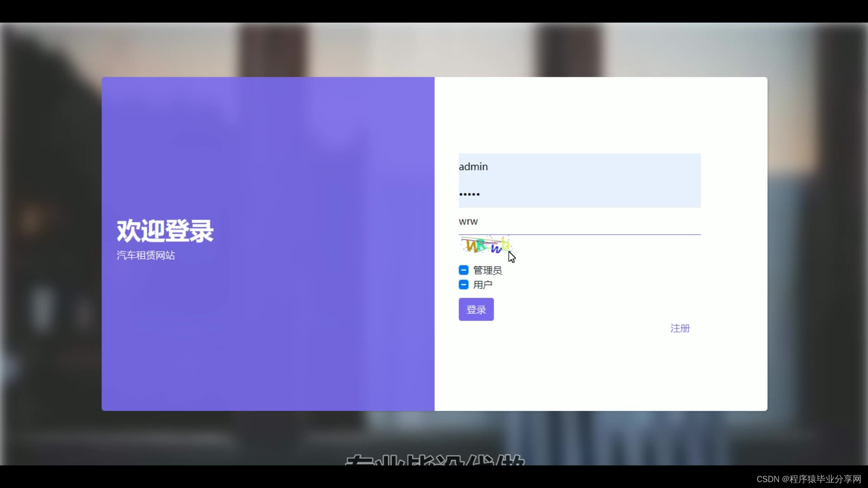The width and height of the screenshot is (868, 488).
Task: Click the CSDN 程序猿毕业分享网 watermark
Action: [x=808, y=479]
